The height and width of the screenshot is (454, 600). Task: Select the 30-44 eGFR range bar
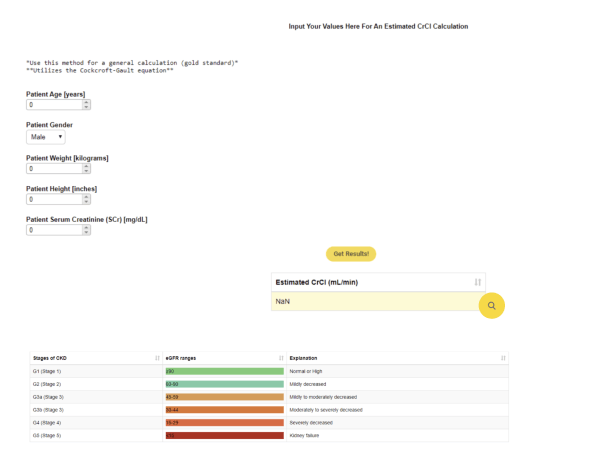pos(225,410)
